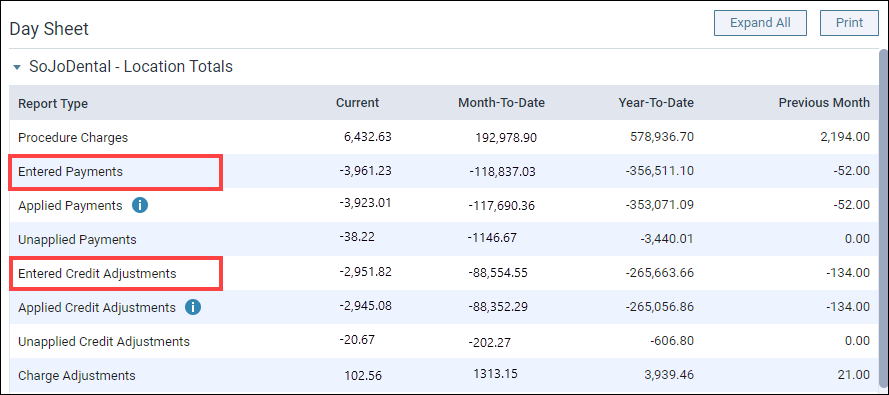This screenshot has height=395, width=889.
Task: Click the Print button
Action: click(x=849, y=23)
